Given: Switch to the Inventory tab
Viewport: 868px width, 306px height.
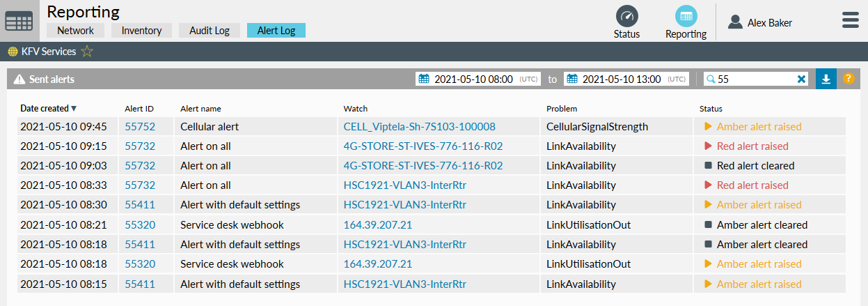Looking at the screenshot, I should (x=141, y=31).
